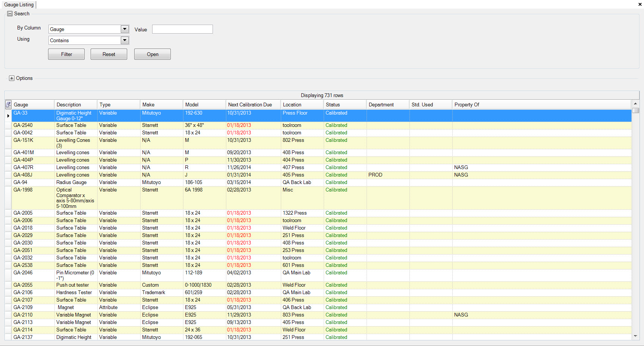Click the 192-065 model cell
This screenshot has height=346, width=644.
(205, 337)
